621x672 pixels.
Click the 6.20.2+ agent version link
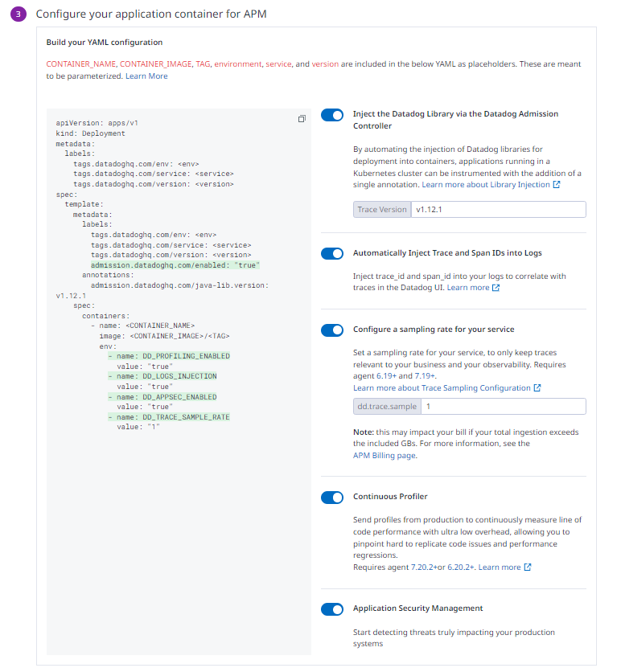tap(461, 567)
